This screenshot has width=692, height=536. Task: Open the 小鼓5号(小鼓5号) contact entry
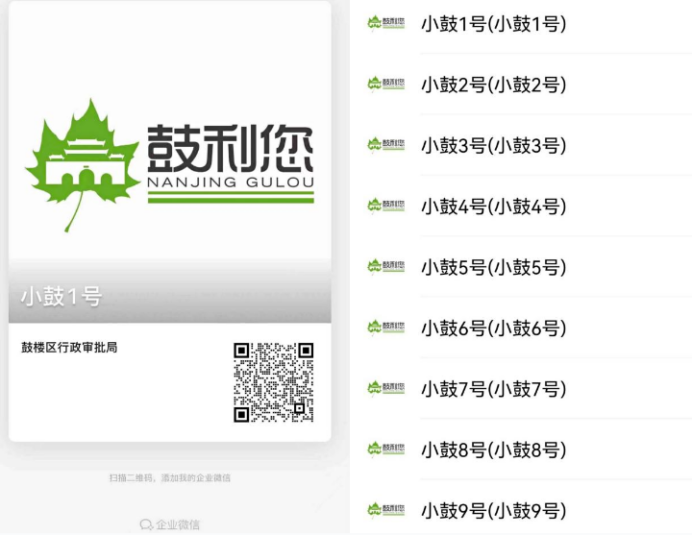coord(493,268)
